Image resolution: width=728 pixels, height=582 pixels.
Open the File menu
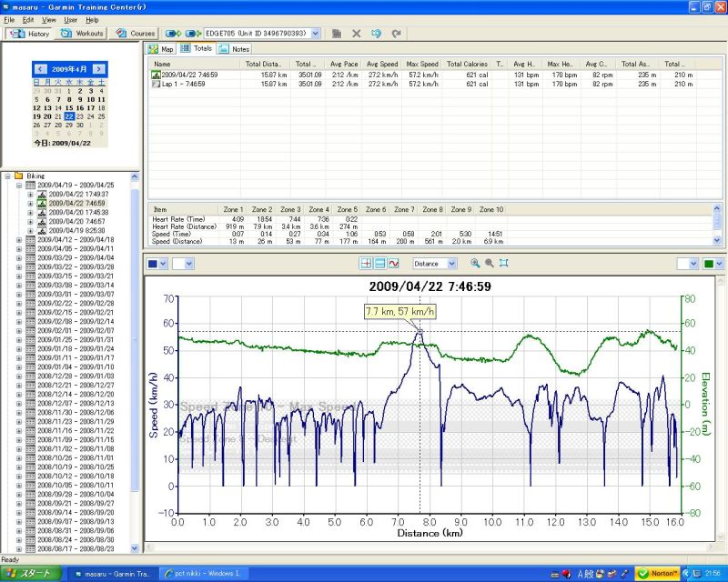point(9,20)
